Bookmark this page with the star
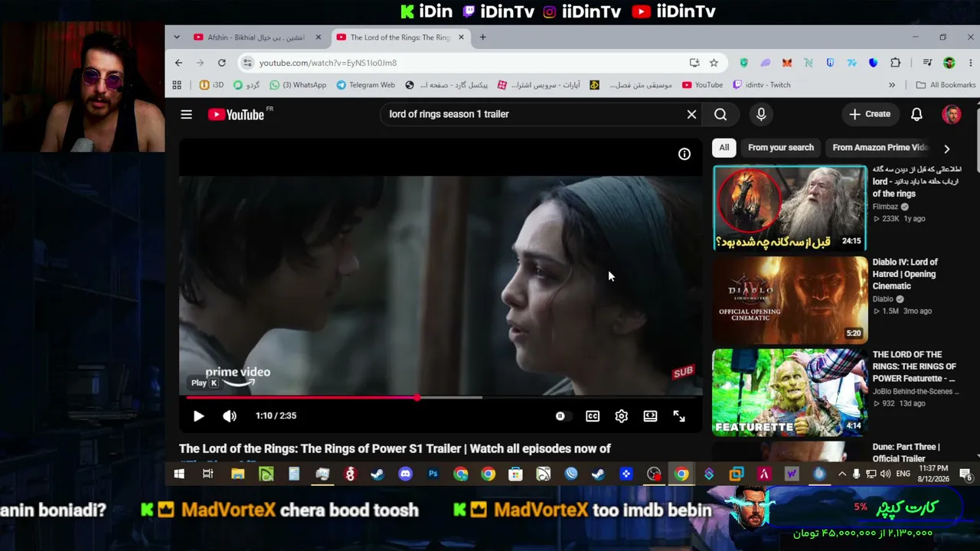 pos(714,63)
